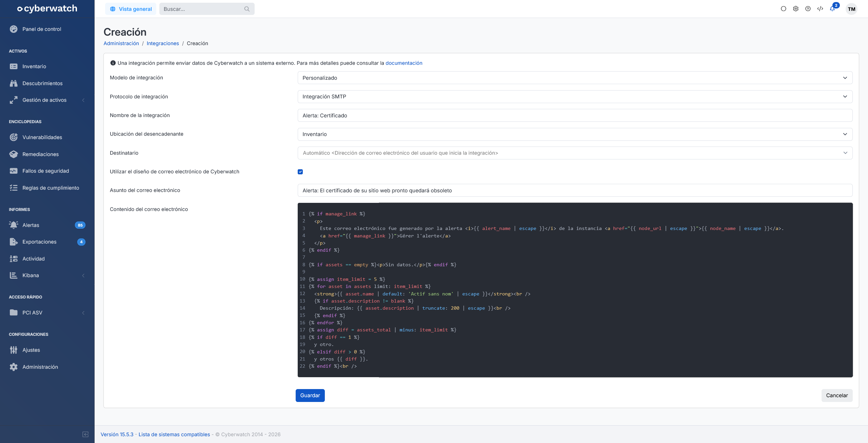The width and height of the screenshot is (868, 443).
Task: Click the circle status icon in header
Action: [x=783, y=9]
